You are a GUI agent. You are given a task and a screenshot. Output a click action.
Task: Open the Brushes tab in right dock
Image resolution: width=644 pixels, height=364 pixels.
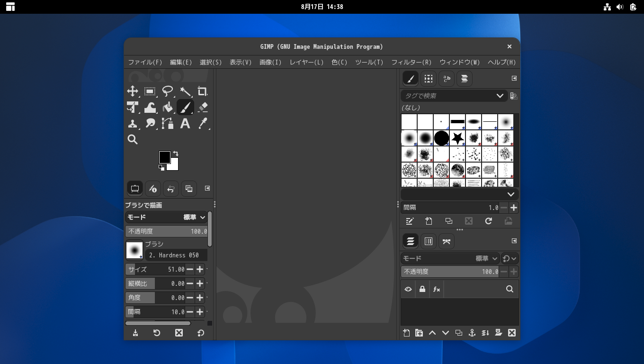(x=411, y=79)
